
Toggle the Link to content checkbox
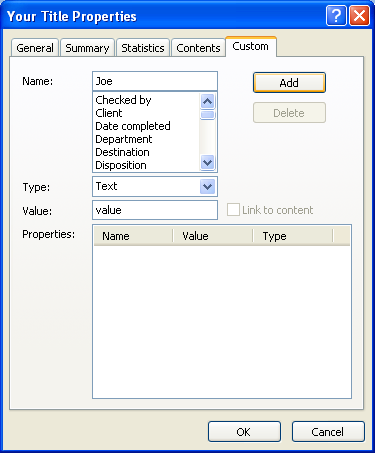point(233,210)
